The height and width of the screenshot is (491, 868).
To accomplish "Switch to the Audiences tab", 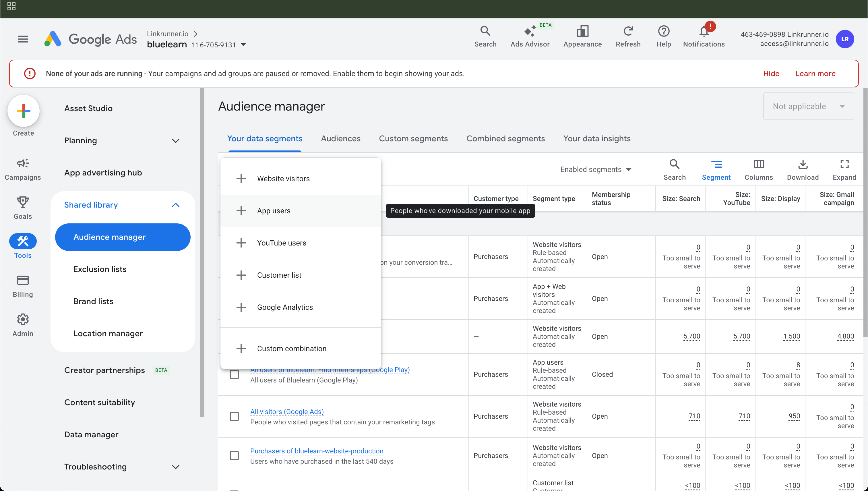I will pos(340,139).
